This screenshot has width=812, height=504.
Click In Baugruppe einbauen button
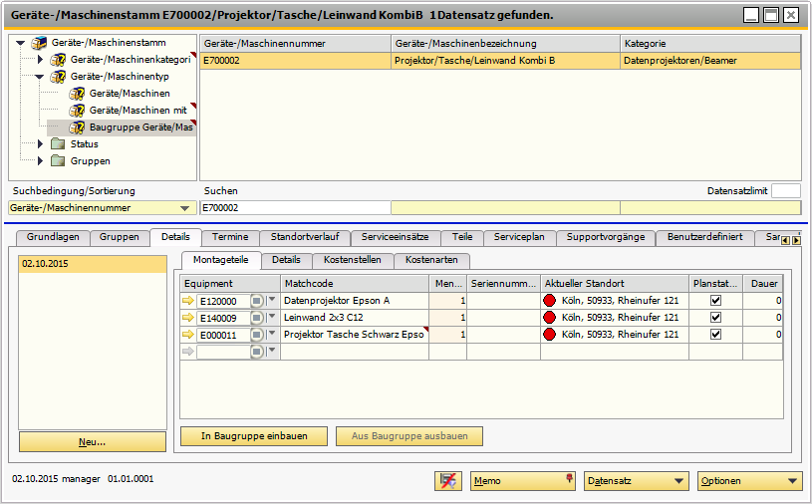[x=254, y=436]
